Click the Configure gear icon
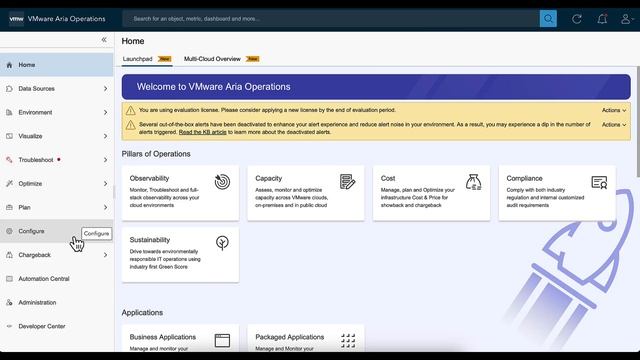This screenshot has height=360, width=640. tap(9, 231)
